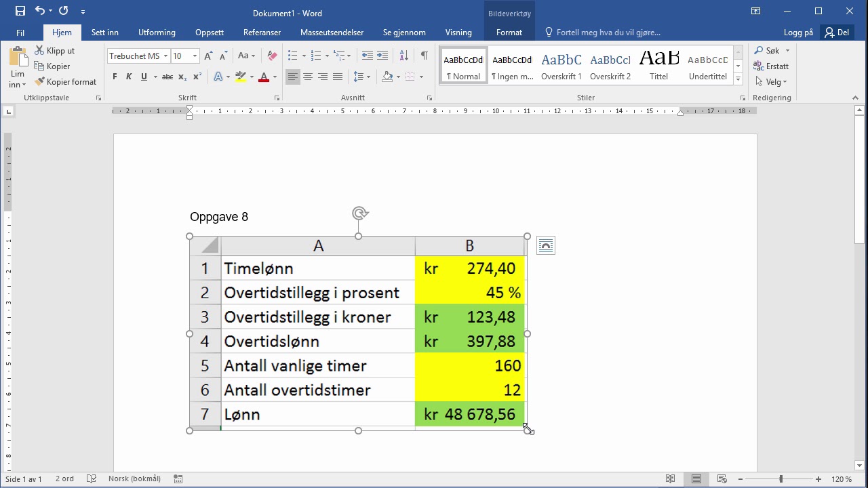Screen dimensions: 868x488
Task: Toggle superscript formatting
Action: [197, 77]
